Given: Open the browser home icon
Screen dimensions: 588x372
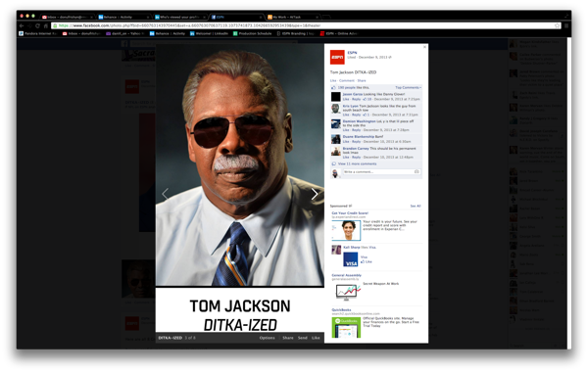Looking at the screenshot, I should [x=46, y=25].
